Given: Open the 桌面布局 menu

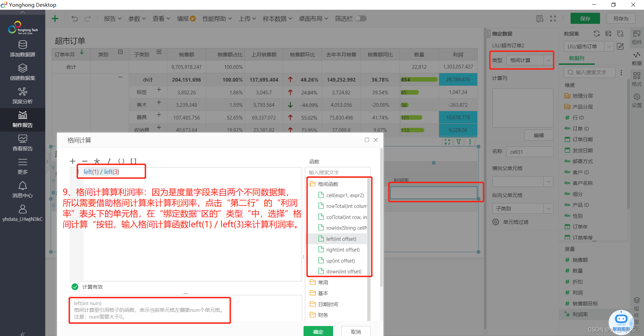Looking at the screenshot, I should [313, 18].
